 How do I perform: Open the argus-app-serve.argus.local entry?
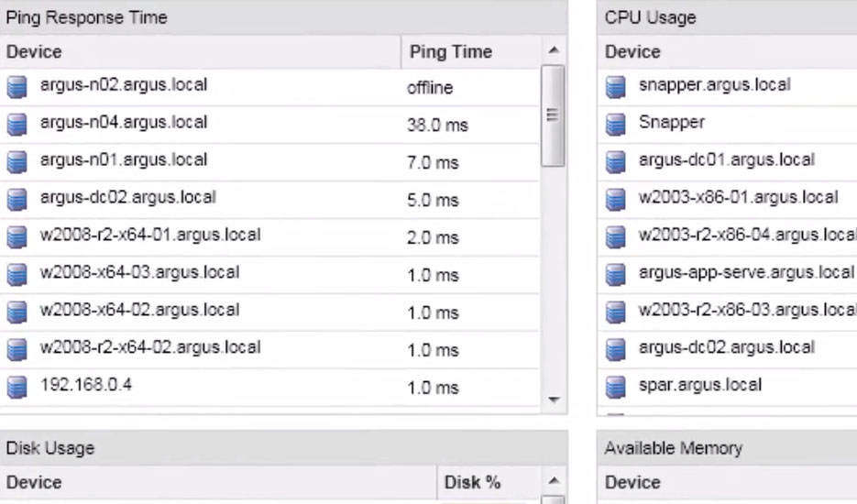coord(745,273)
